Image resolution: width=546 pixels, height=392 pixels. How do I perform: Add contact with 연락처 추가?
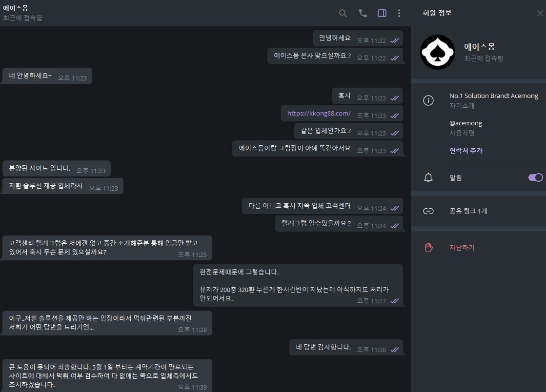pyautogui.click(x=466, y=151)
